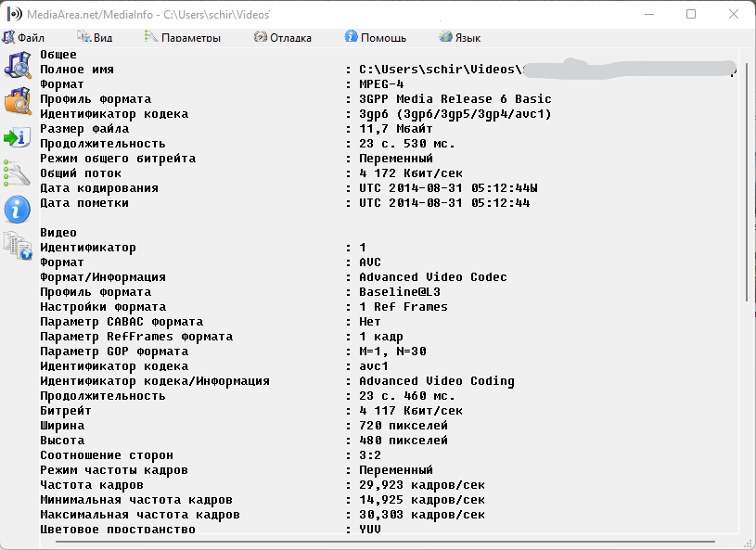The width and height of the screenshot is (756, 550).
Task: Click the bottom documents-with-globe sidebar icon
Action: tap(17, 244)
